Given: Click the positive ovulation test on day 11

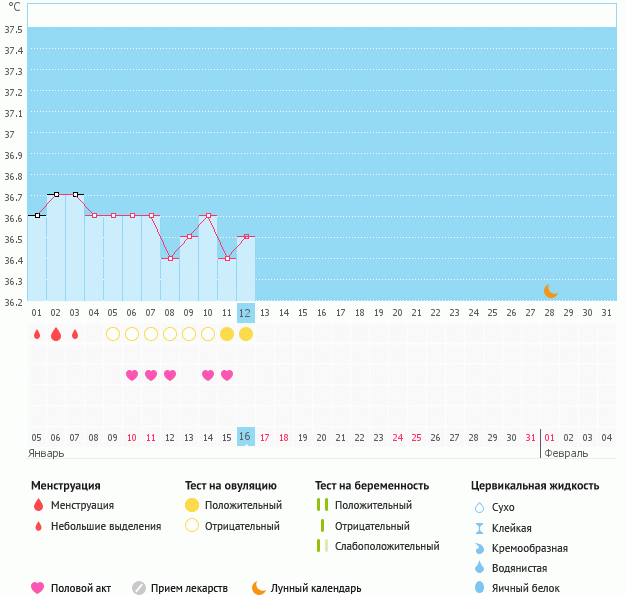Looking at the screenshot, I should pyautogui.click(x=227, y=334).
